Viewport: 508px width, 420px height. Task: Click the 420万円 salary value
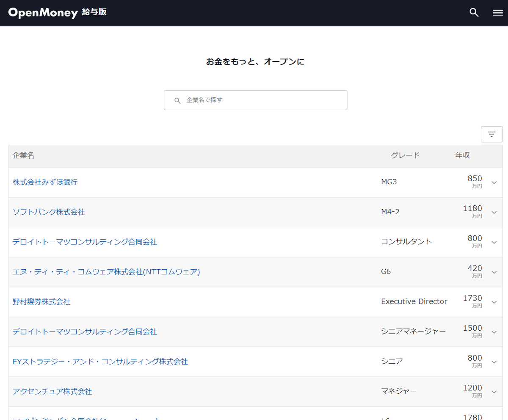click(475, 271)
